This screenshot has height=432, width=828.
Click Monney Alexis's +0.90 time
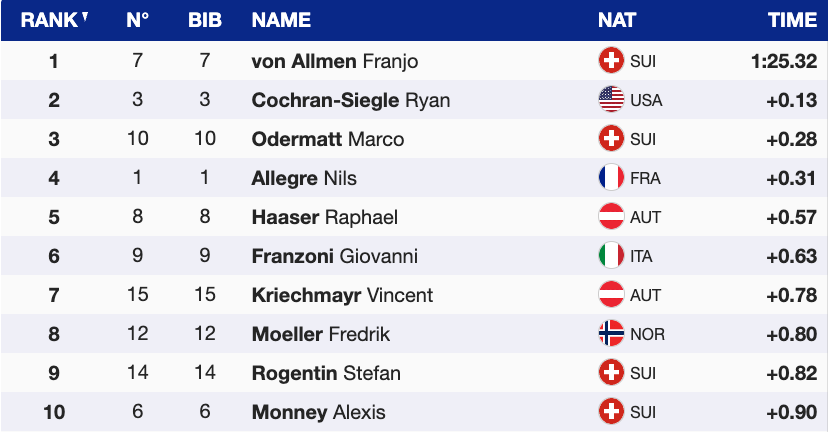point(792,412)
